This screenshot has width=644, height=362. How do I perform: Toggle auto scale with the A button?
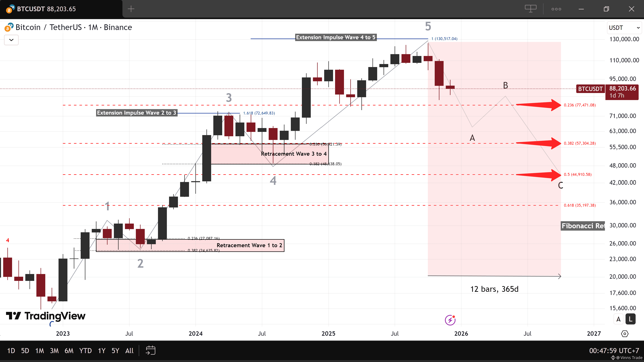(x=619, y=319)
